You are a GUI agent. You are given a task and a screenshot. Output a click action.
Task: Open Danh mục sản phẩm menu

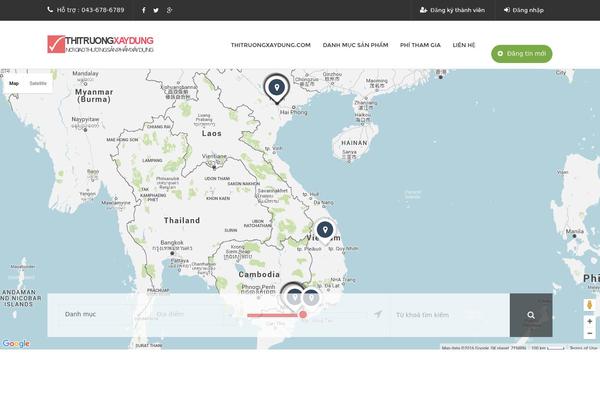[355, 45]
